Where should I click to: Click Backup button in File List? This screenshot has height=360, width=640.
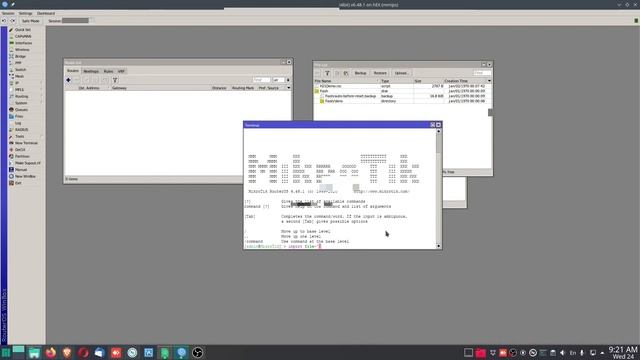[x=360, y=73]
